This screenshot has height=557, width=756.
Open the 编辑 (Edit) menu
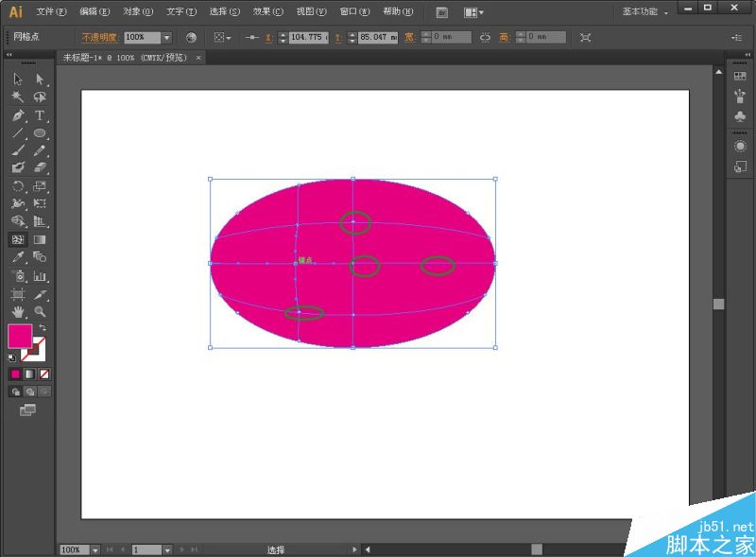[x=94, y=11]
